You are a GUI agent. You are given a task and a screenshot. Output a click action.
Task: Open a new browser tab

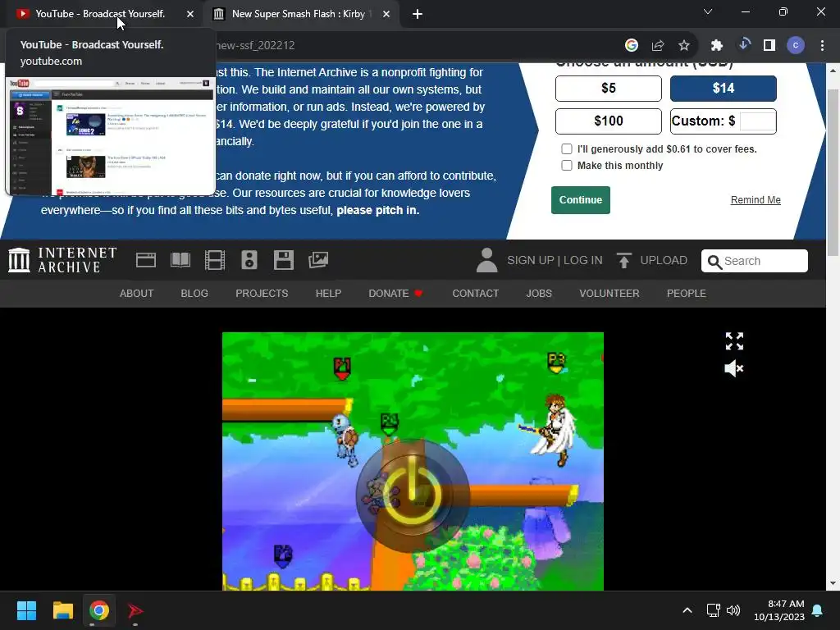click(x=418, y=15)
